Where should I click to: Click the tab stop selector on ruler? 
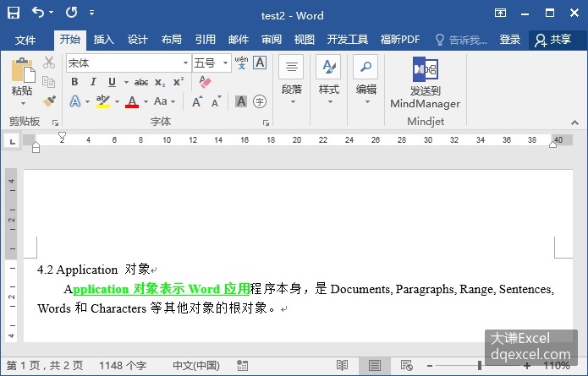[13, 142]
